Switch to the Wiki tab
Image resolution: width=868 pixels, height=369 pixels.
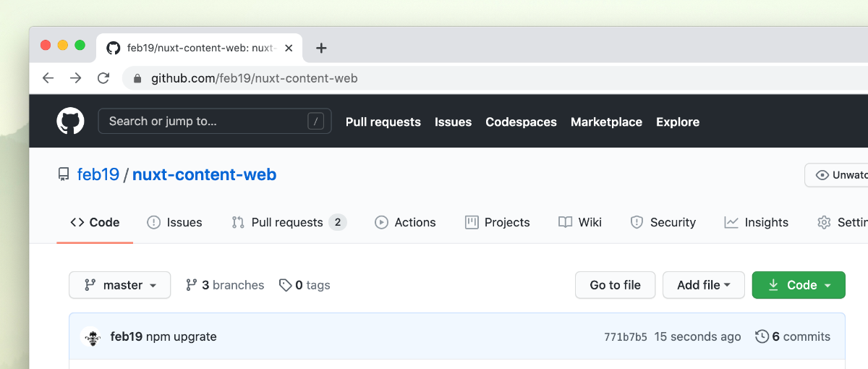pyautogui.click(x=580, y=222)
